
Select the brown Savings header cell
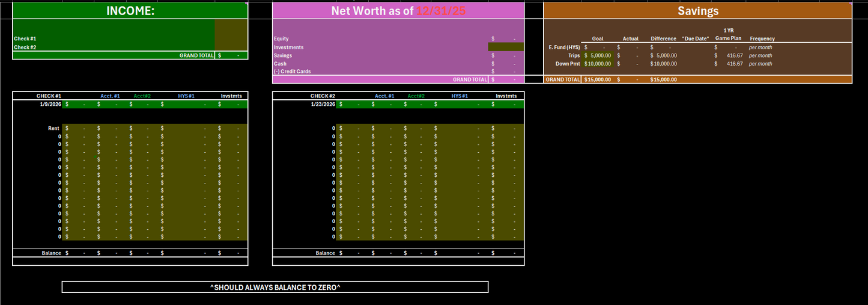pyautogui.click(x=698, y=10)
